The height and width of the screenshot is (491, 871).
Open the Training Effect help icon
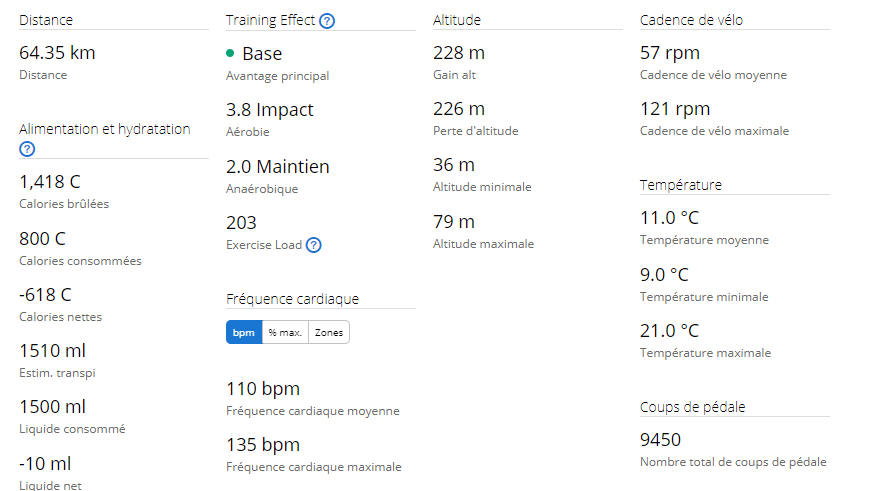pyautogui.click(x=327, y=21)
